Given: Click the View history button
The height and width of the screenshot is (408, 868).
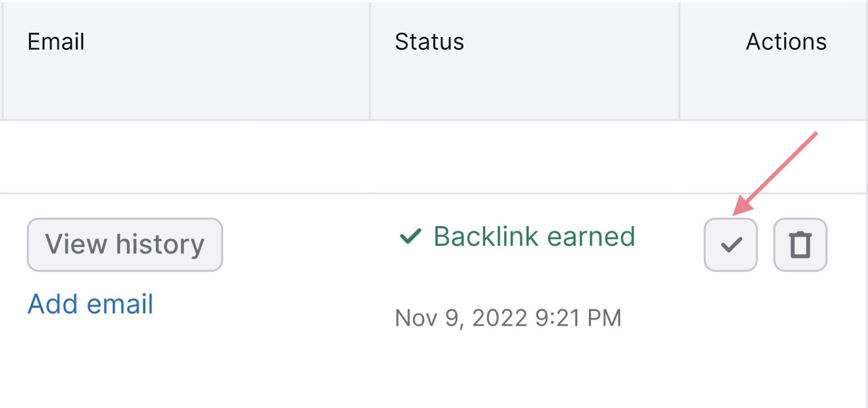Looking at the screenshot, I should 125,244.
